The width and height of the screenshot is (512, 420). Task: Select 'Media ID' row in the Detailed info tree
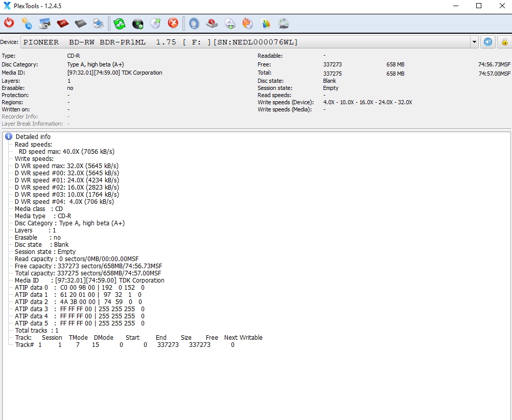coord(89,281)
